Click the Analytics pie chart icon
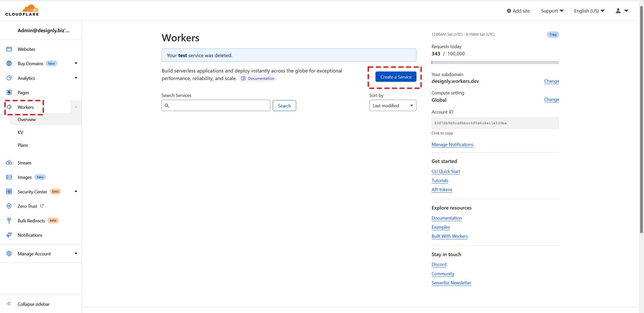 coord(9,78)
